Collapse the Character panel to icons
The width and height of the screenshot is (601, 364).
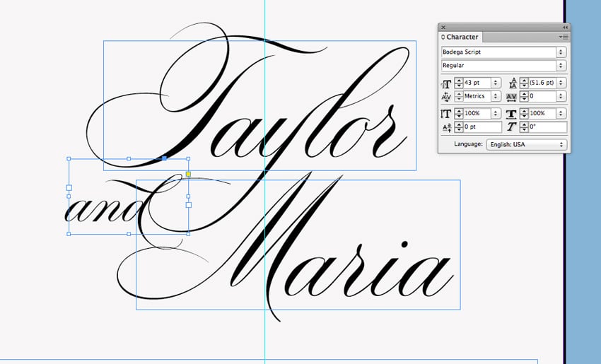(565, 27)
